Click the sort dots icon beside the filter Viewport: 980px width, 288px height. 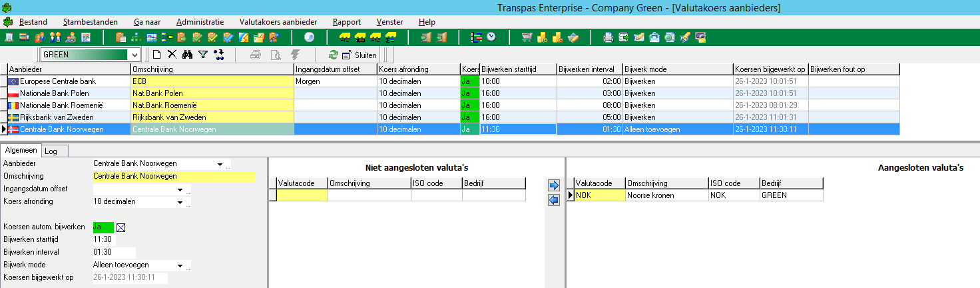[x=219, y=55]
